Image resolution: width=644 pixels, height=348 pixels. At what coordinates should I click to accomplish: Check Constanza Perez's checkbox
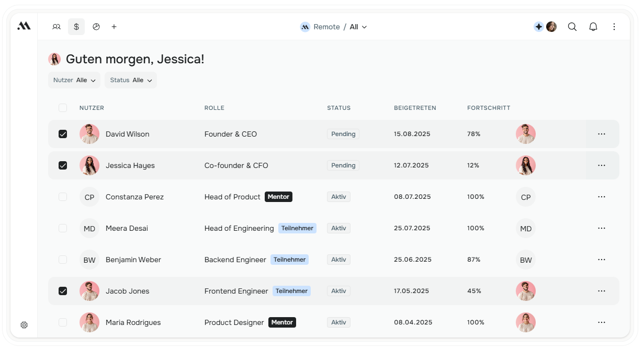tap(63, 197)
